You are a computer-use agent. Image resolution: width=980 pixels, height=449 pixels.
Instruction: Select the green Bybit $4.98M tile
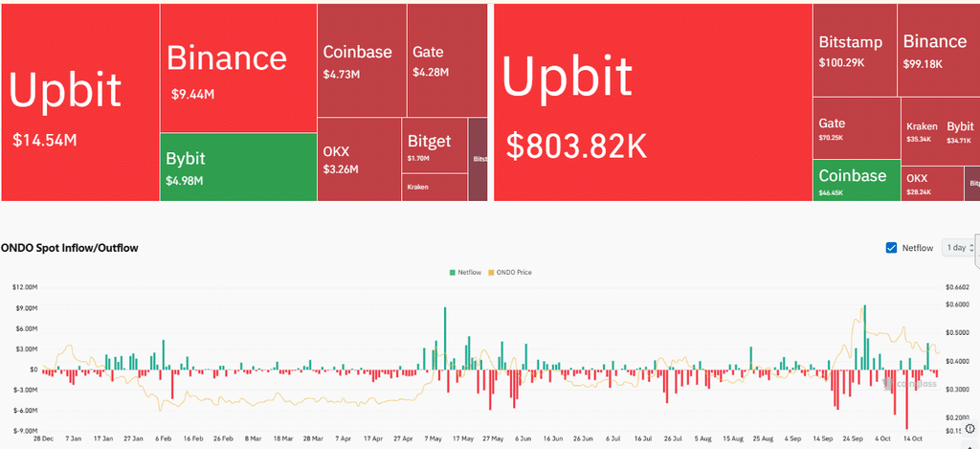click(x=238, y=167)
